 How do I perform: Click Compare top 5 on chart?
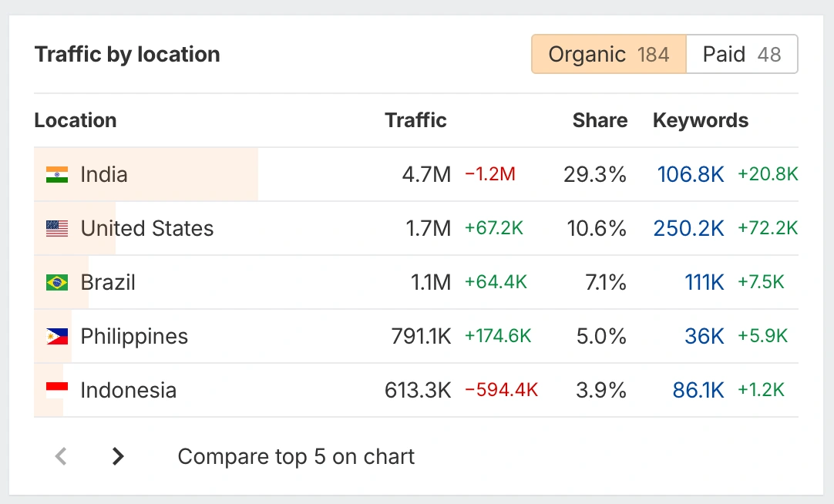click(x=296, y=456)
